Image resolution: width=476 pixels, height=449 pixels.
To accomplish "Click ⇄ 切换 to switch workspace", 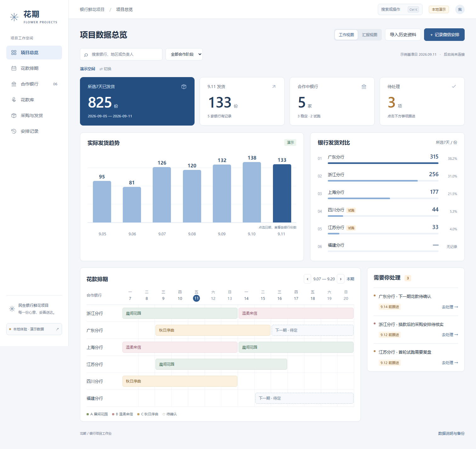I will coord(105,69).
